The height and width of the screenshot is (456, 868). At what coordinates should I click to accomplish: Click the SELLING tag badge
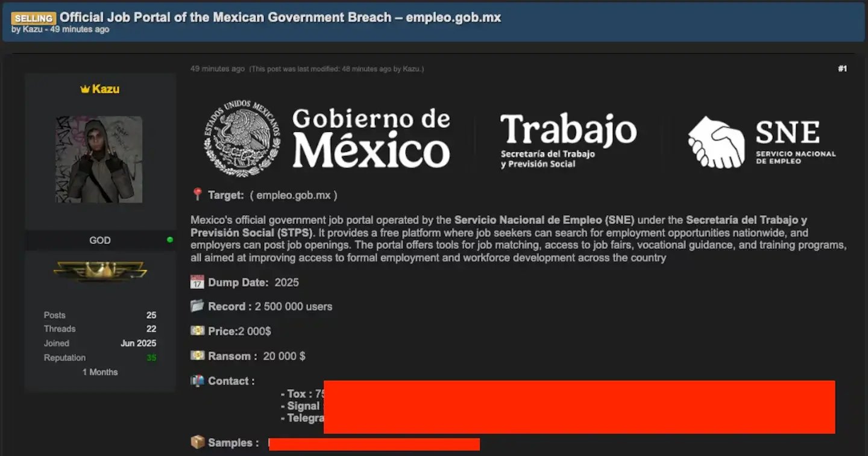[34, 18]
